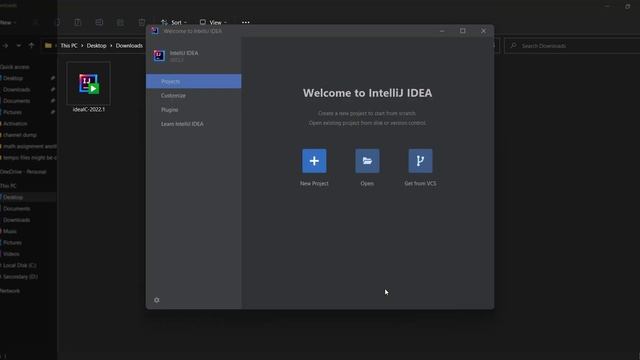
Task: Select Pictures under This PC in Explorer
Action: pyautogui.click(x=12, y=242)
